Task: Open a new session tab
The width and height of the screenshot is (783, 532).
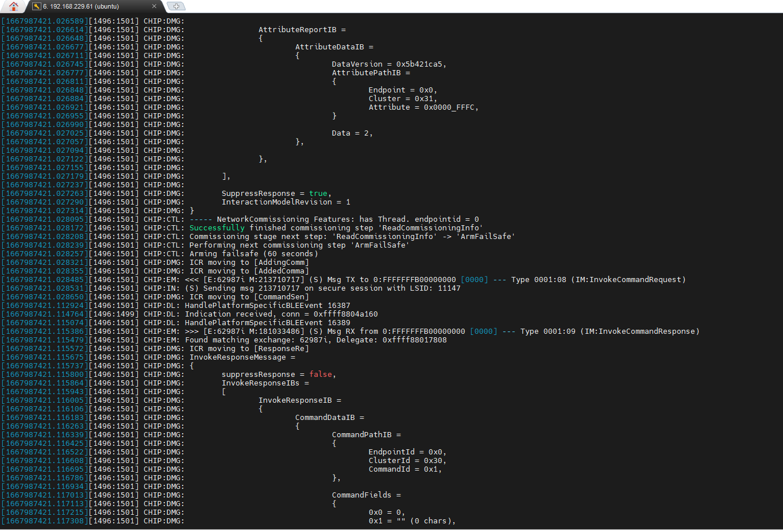Action: 176,6
